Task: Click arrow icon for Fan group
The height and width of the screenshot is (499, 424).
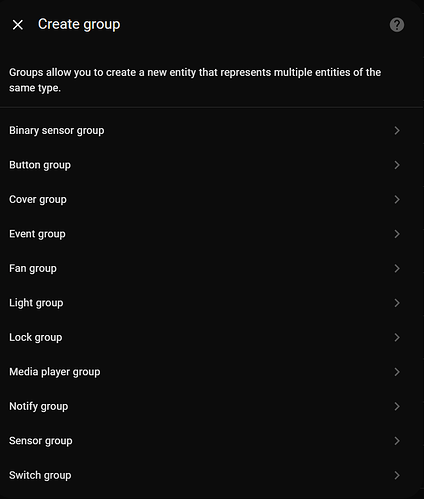Action: pyautogui.click(x=397, y=268)
